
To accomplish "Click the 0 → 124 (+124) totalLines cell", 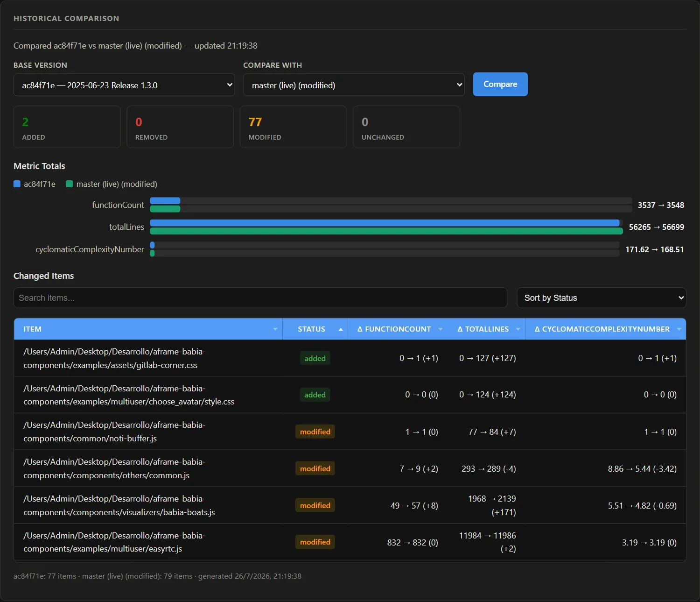I will 488,395.
